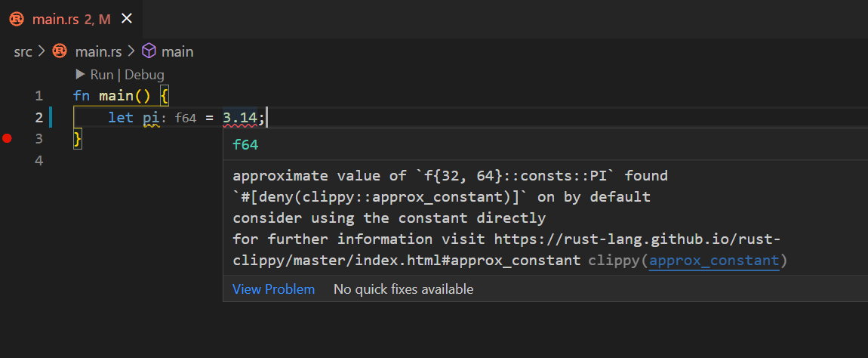Open the approx_constant clippy link

714,261
